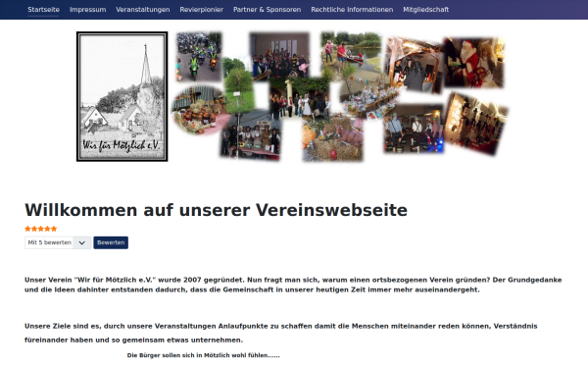Click the Willkommen auf unserer Vereinswebseite heading

coord(216,210)
